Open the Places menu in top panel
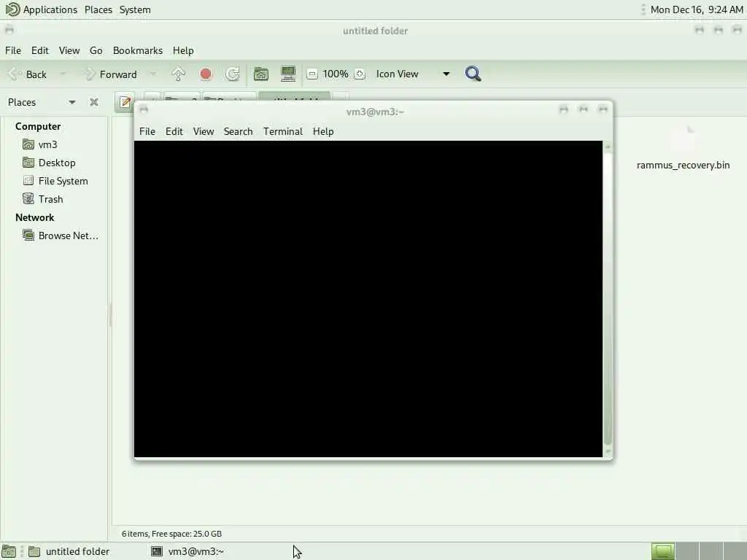Viewport: 747px width, 560px height. [98, 9]
